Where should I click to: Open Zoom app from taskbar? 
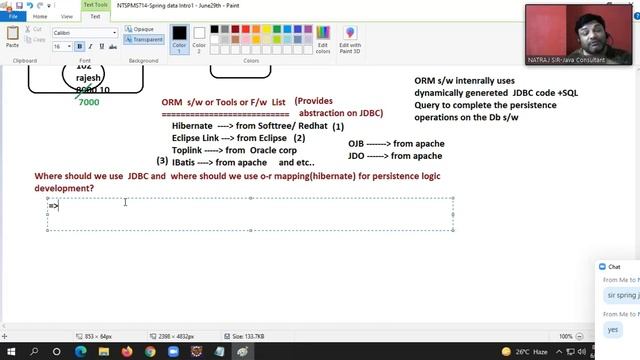pos(173,351)
